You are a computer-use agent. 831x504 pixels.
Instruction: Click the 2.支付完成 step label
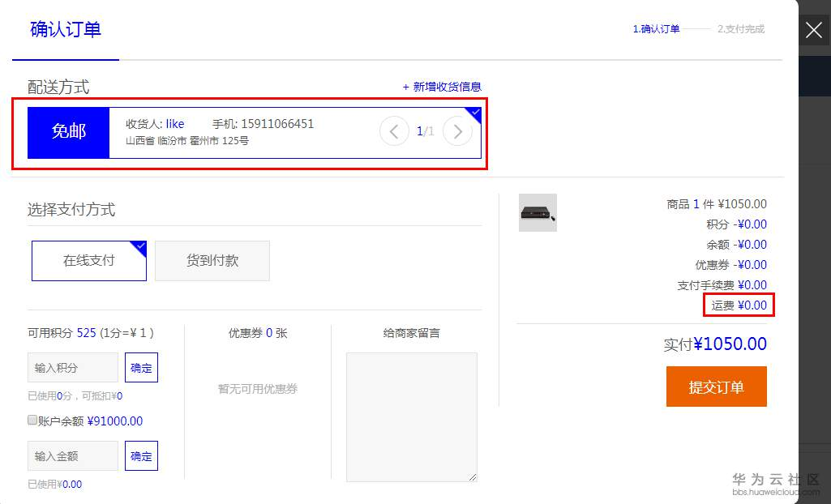[x=741, y=29]
